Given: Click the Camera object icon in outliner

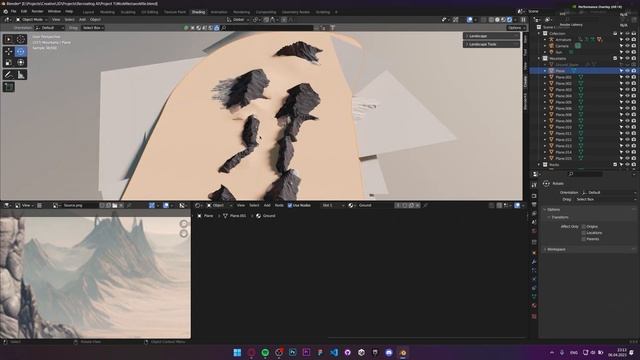Looking at the screenshot, I should pos(551,46).
